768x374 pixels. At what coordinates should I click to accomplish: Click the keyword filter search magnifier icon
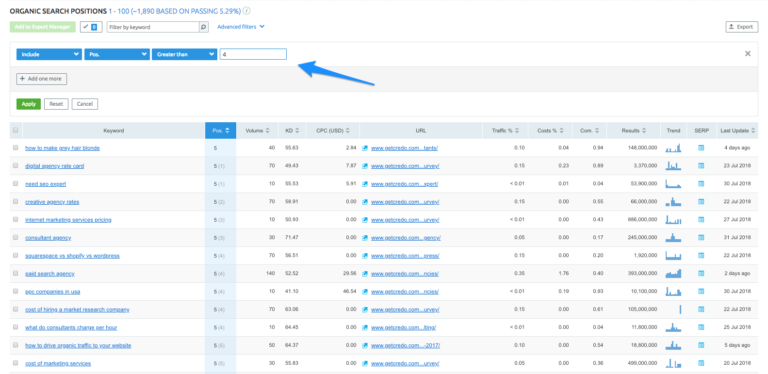[204, 27]
